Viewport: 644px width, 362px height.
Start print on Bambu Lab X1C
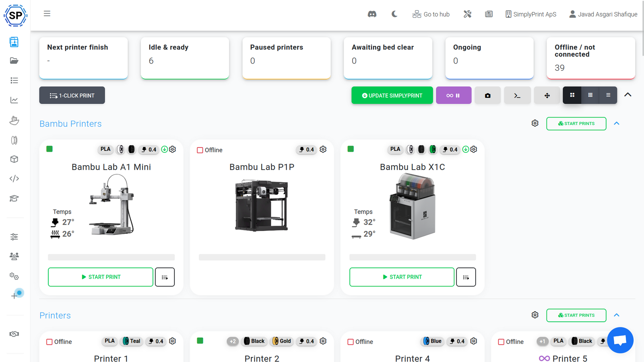[402, 277]
